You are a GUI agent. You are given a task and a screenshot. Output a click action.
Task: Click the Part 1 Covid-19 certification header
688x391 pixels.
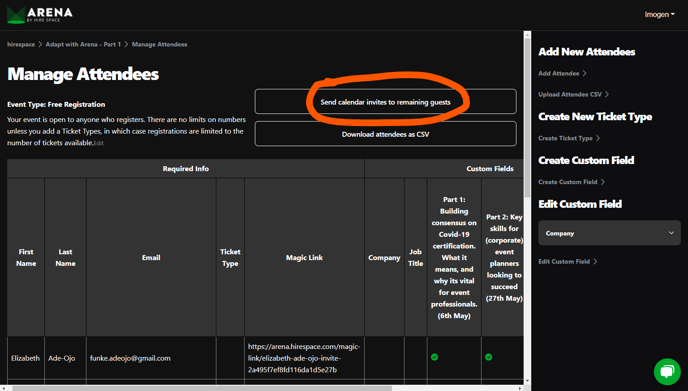454,258
